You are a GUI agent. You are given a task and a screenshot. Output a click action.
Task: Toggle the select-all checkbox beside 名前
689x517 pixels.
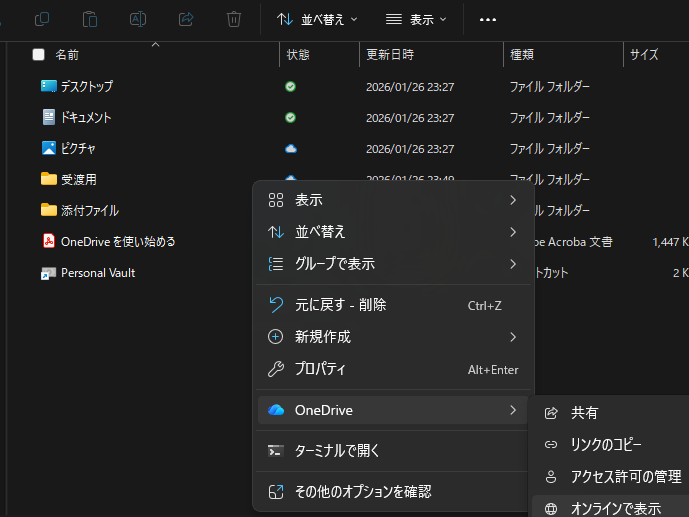39,55
